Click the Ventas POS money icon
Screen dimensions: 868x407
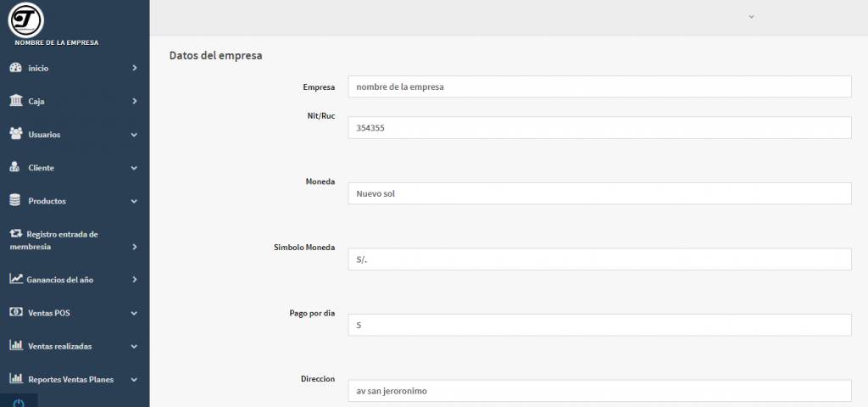15,312
